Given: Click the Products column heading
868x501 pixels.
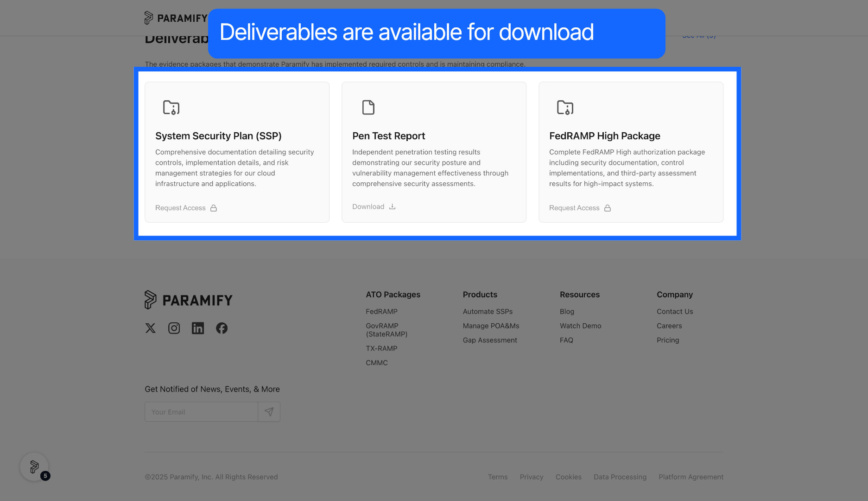Looking at the screenshot, I should pos(480,295).
